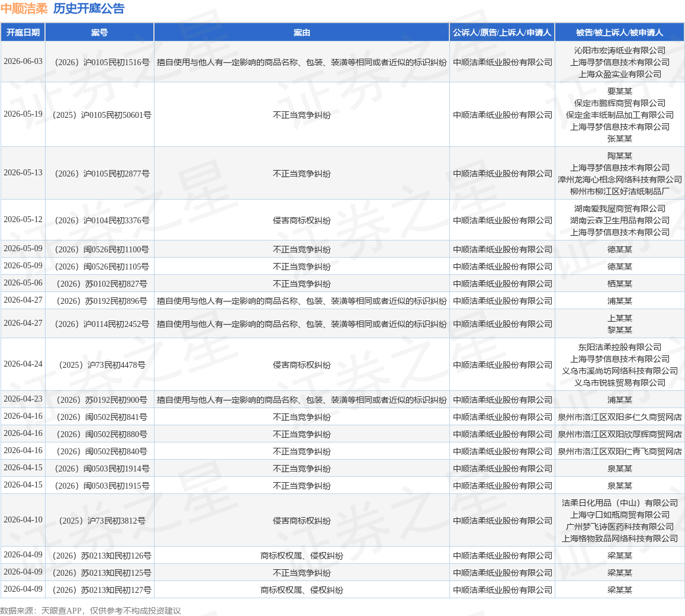This screenshot has width=685, height=616.
Task: Select the 案号 column header
Action: point(99,33)
